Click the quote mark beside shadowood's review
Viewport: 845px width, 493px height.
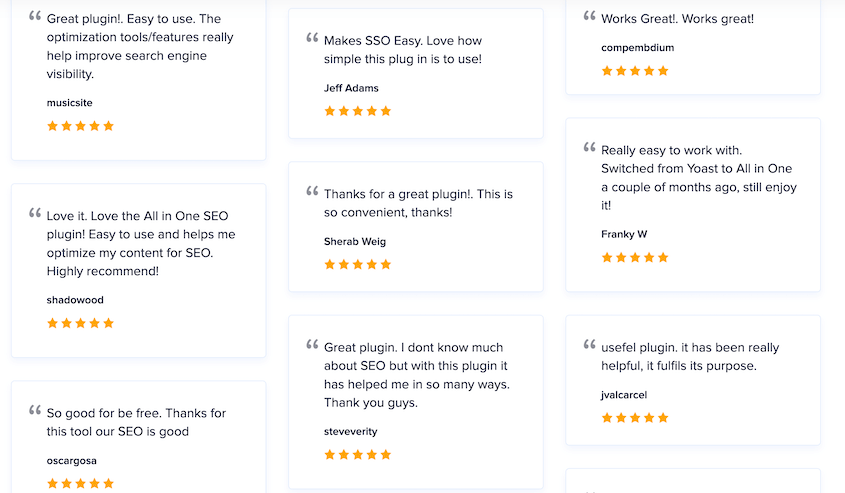35,213
